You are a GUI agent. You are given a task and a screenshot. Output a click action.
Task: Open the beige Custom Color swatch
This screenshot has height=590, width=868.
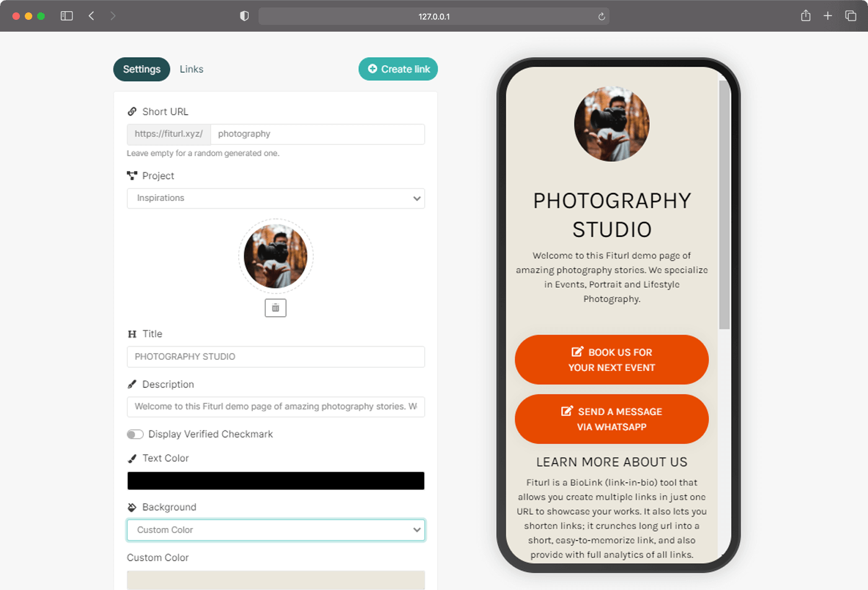click(x=276, y=580)
